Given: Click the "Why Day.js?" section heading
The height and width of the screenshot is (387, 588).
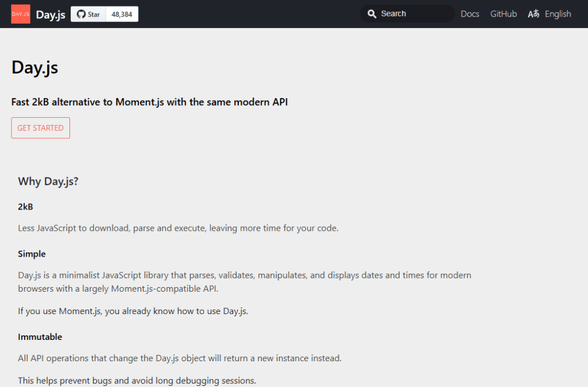Looking at the screenshot, I should (48, 181).
